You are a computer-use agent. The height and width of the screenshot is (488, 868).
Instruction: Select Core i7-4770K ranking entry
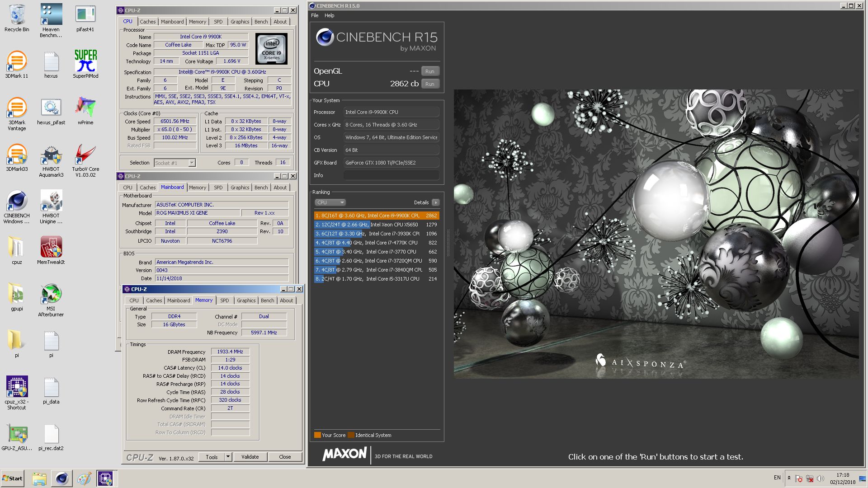tap(376, 243)
